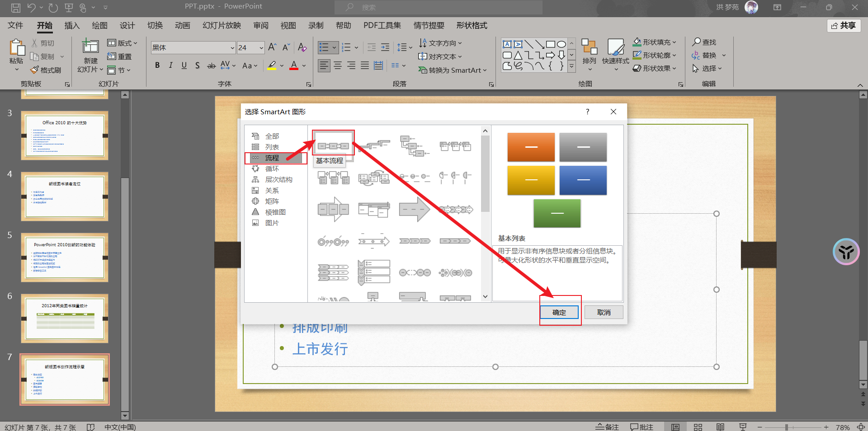Select slide 5 thumbnail
The width and height of the screenshot is (868, 431).
point(65,258)
